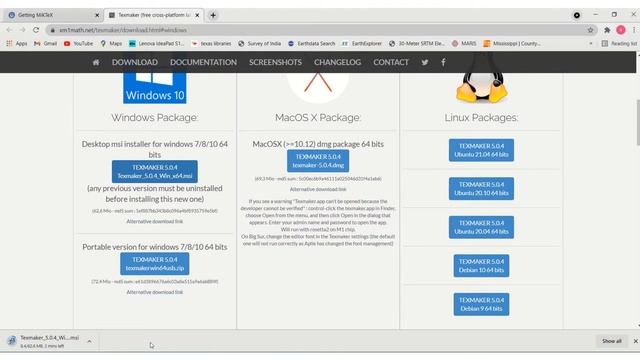Go to the site home icon

96,62
